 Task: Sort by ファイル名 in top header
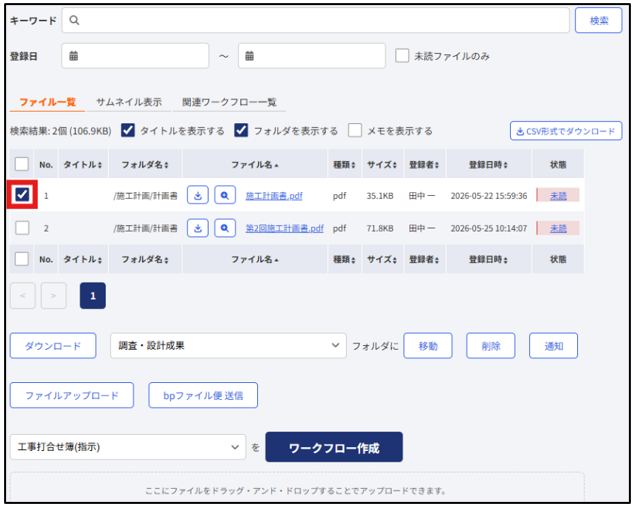pyautogui.click(x=255, y=165)
